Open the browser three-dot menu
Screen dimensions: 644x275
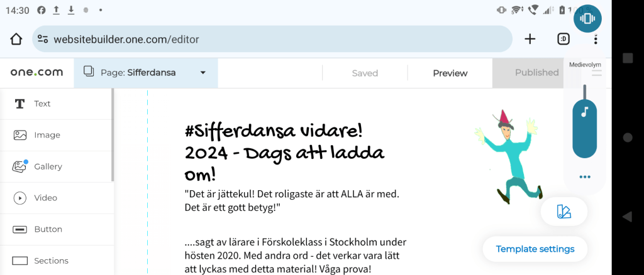pyautogui.click(x=595, y=39)
